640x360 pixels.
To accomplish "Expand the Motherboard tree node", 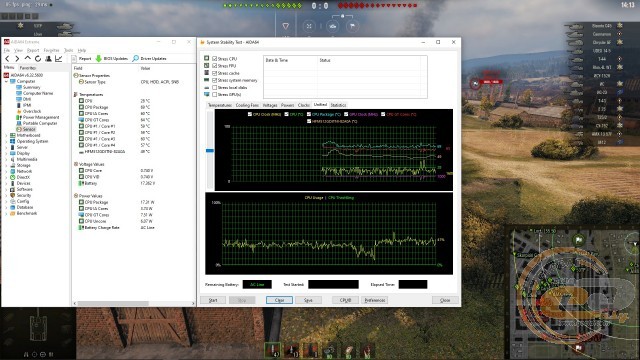I will click(7, 135).
